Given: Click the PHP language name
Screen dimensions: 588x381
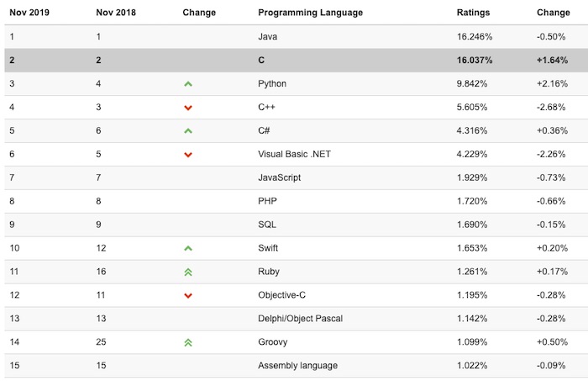Looking at the screenshot, I should [267, 201].
